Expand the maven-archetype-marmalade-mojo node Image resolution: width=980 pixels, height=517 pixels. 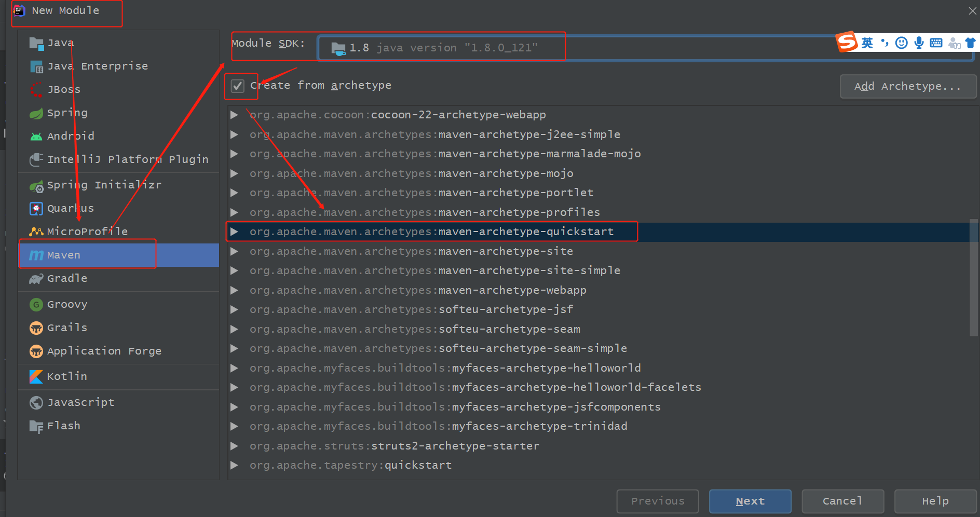(x=234, y=154)
